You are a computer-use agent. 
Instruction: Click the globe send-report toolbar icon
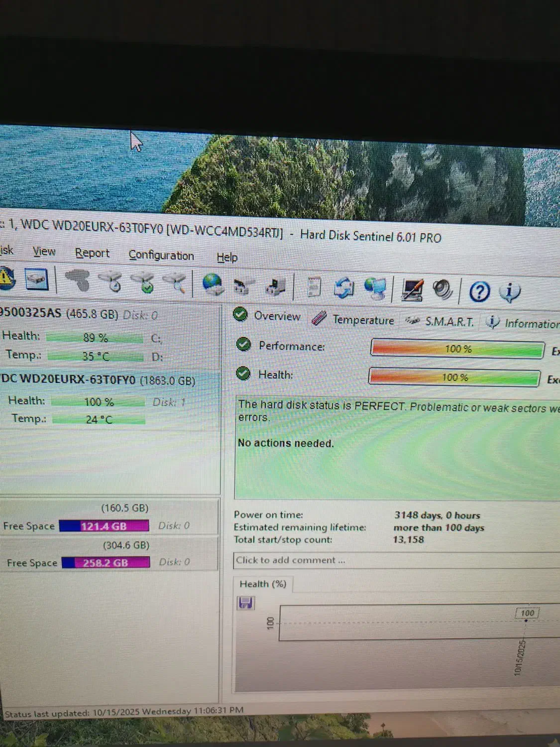(x=213, y=284)
